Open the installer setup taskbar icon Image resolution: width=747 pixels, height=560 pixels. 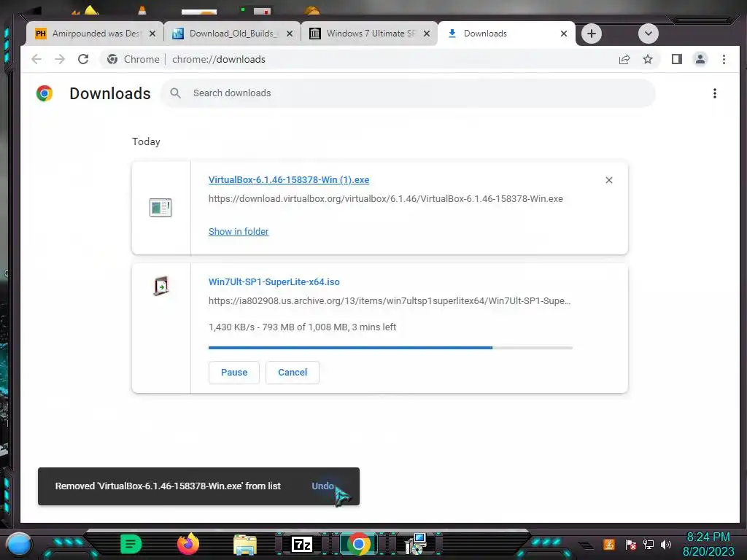point(415,544)
